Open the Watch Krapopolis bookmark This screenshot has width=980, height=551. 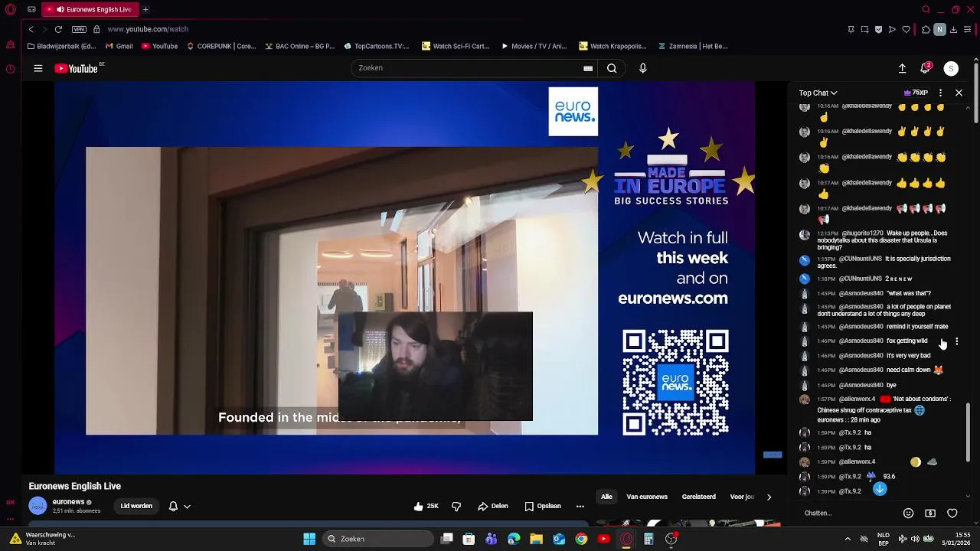612,46
